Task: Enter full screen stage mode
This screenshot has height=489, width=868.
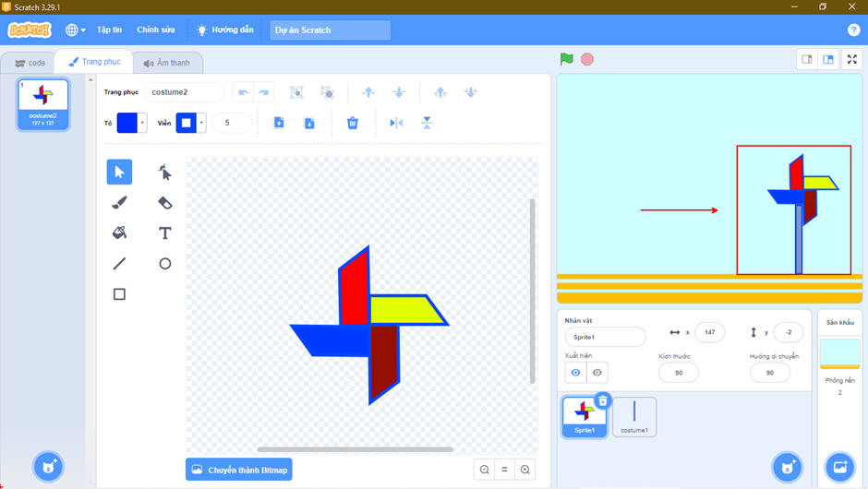Action: (852, 59)
